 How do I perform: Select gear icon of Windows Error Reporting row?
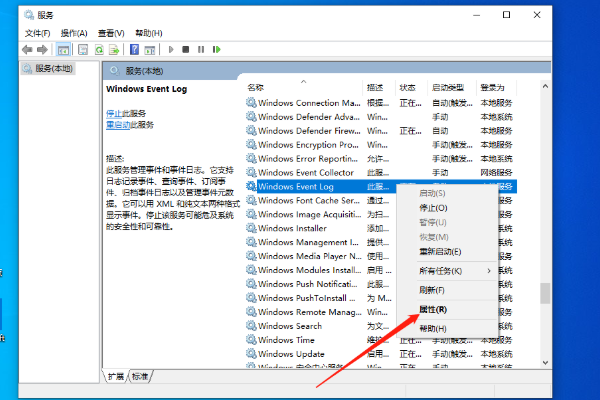(251, 158)
